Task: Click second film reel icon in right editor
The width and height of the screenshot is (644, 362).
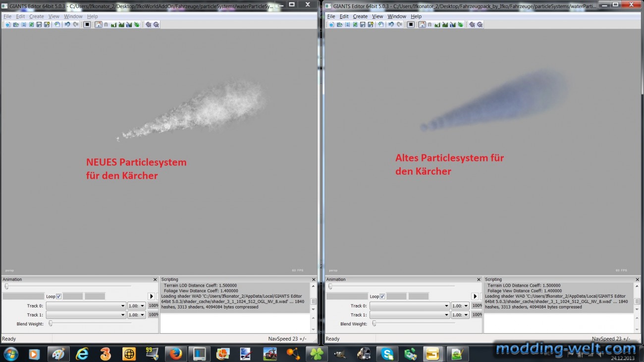Action: (480, 24)
